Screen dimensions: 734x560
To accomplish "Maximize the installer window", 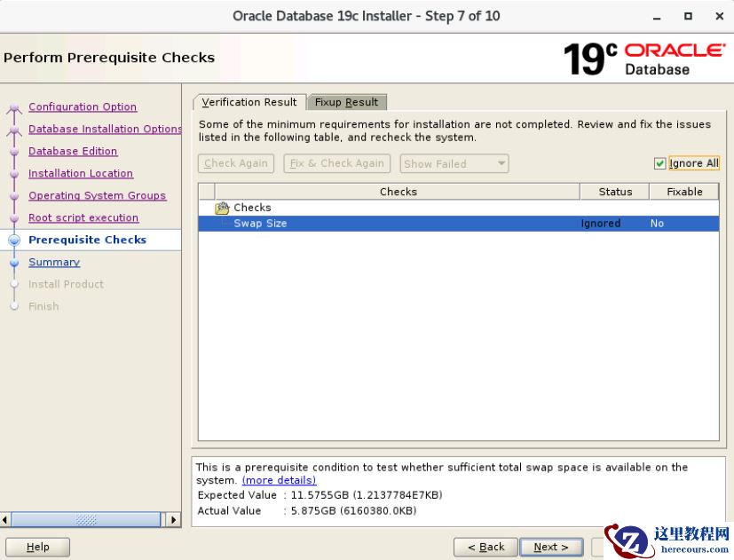I will point(688,16).
